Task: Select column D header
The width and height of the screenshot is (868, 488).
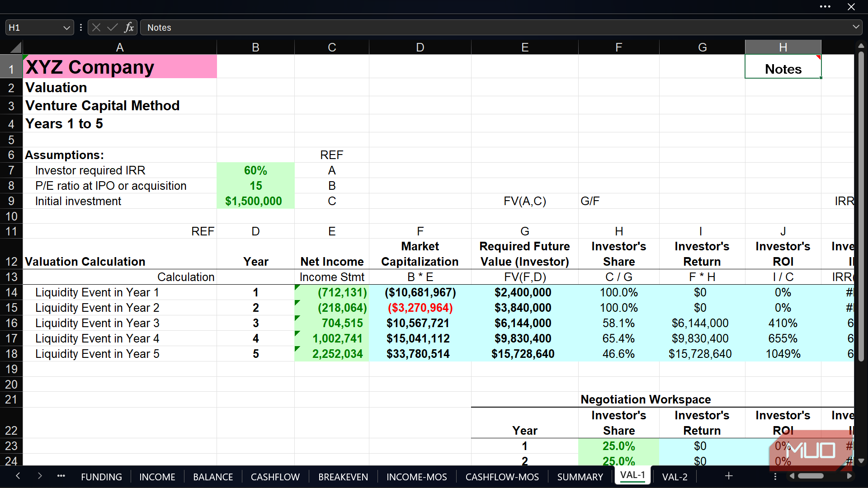Action: (420, 47)
